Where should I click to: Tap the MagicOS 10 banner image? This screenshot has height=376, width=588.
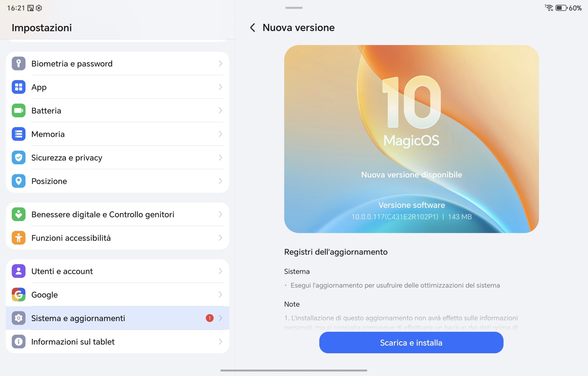point(411,139)
